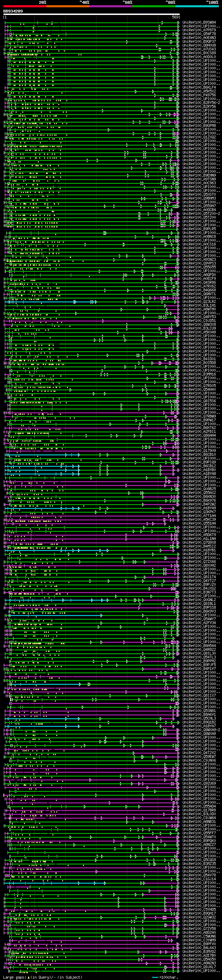Select hit UniRef100_A7RX62

(199, 286)
